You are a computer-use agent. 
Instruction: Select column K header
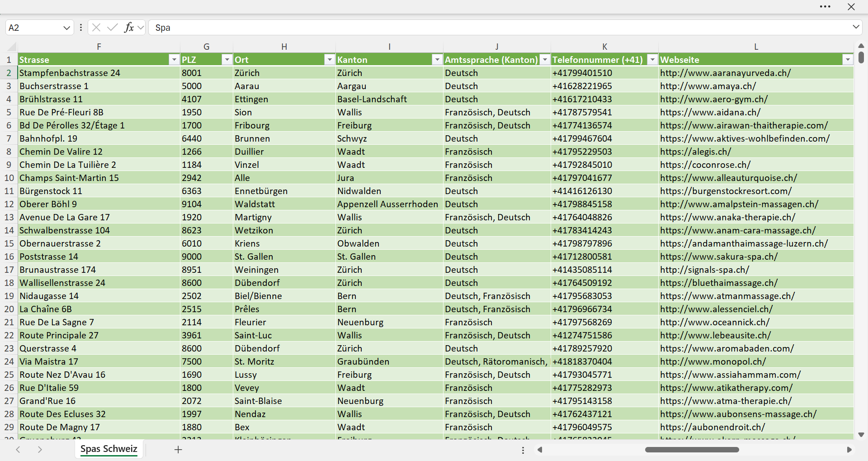click(x=604, y=47)
